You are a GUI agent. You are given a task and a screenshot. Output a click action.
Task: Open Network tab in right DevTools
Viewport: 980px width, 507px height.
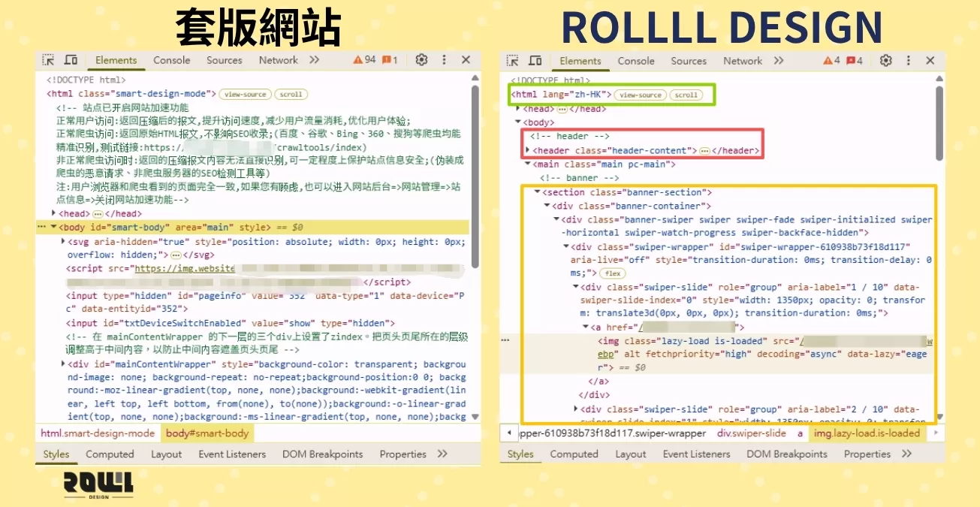(x=743, y=61)
